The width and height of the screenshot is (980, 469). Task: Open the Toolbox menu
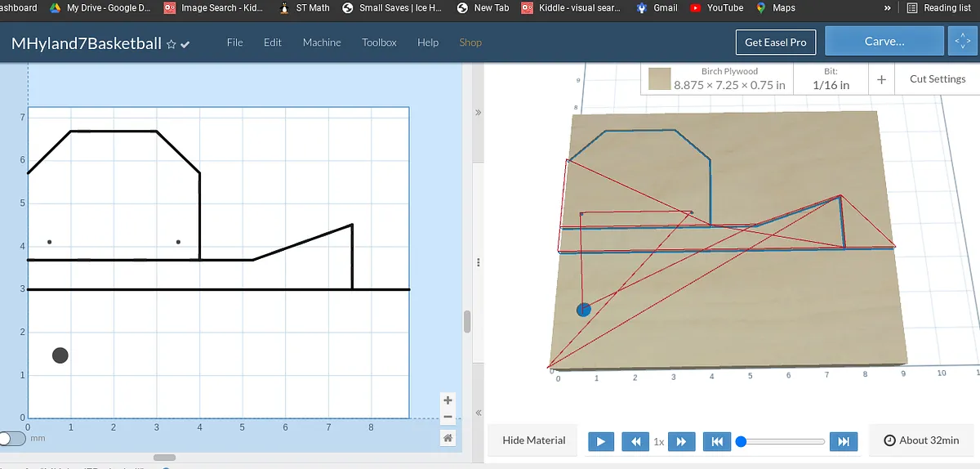tap(379, 42)
